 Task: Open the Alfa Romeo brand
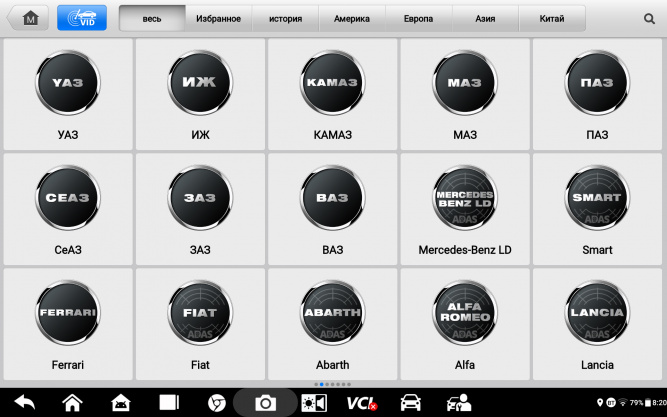[x=465, y=324]
